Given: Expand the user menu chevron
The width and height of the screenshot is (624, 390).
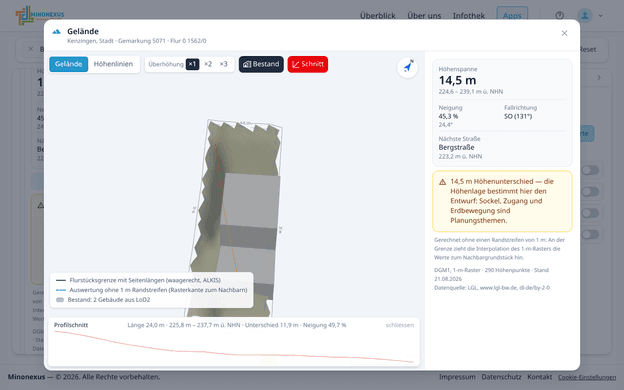Looking at the screenshot, I should (601, 16).
